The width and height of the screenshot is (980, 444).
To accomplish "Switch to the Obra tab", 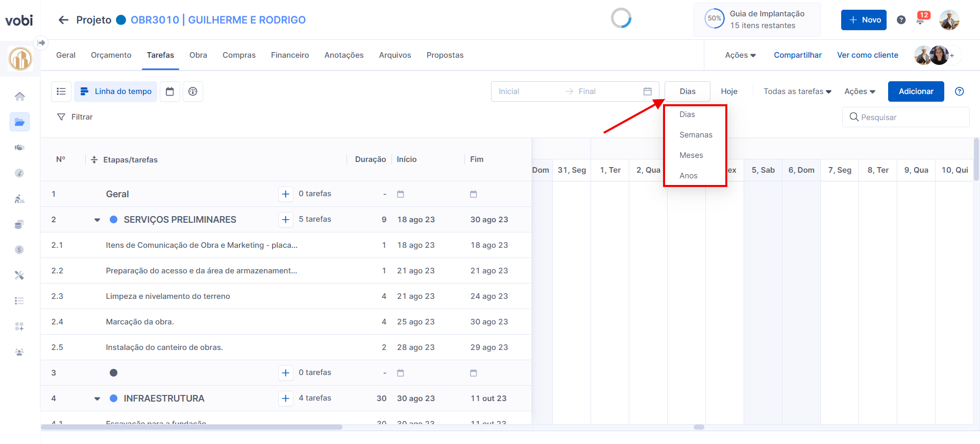I will point(198,55).
